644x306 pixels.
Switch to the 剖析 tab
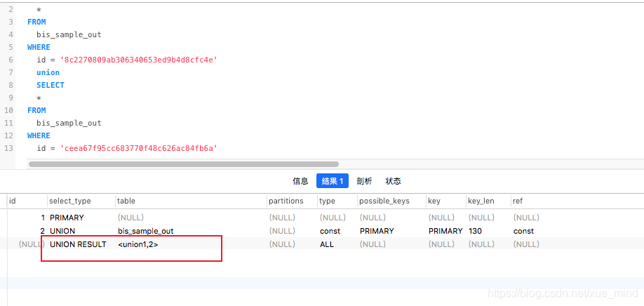click(364, 181)
